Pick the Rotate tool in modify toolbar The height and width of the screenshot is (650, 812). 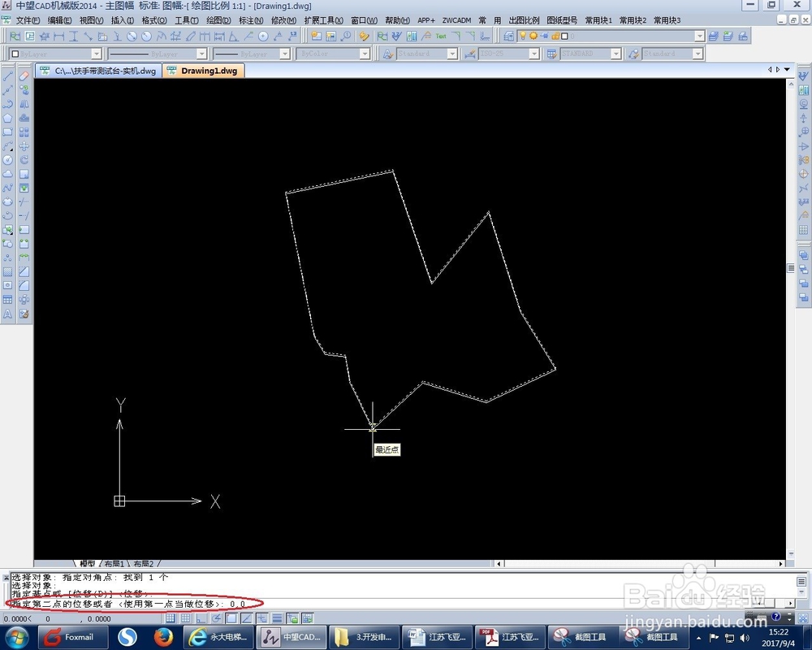(x=24, y=160)
